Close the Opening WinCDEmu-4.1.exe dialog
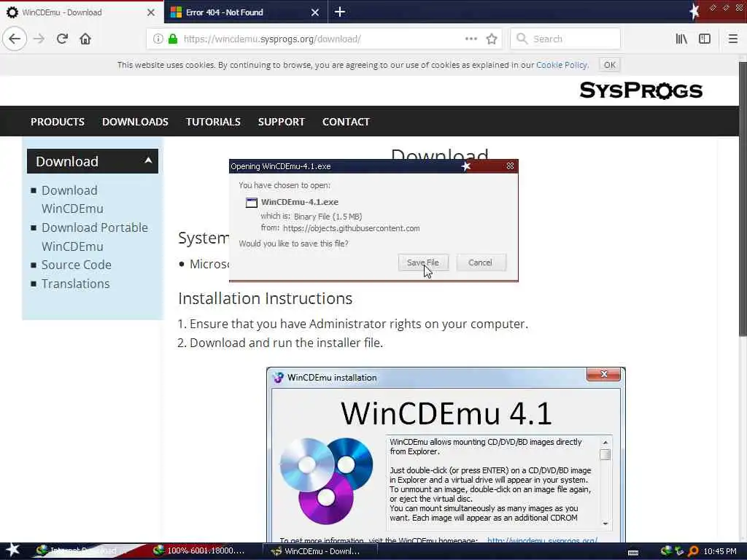This screenshot has height=560, width=747. [x=510, y=166]
